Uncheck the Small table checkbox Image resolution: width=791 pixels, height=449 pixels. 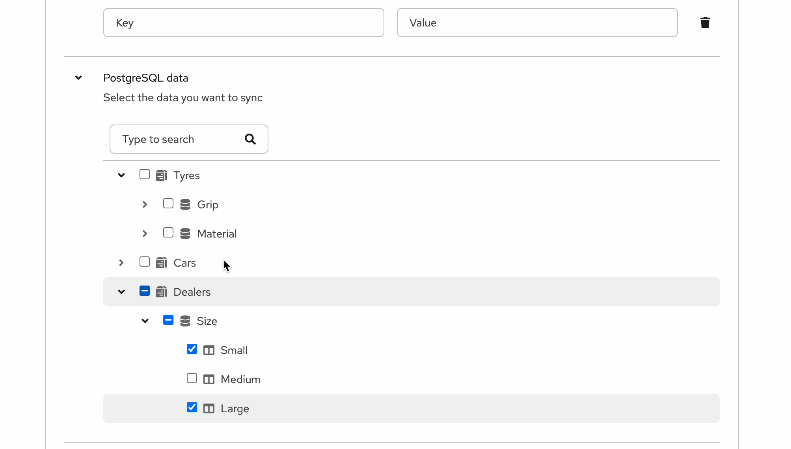pyautogui.click(x=192, y=350)
